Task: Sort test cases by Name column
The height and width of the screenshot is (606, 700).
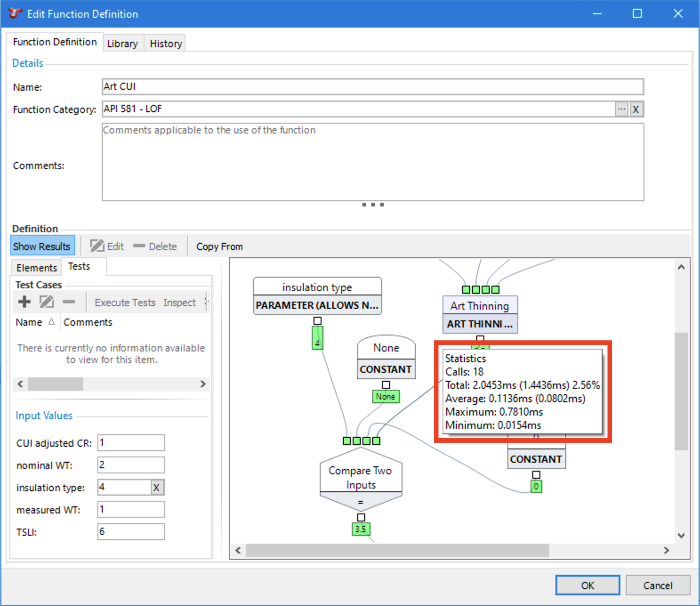Action: coord(29,322)
